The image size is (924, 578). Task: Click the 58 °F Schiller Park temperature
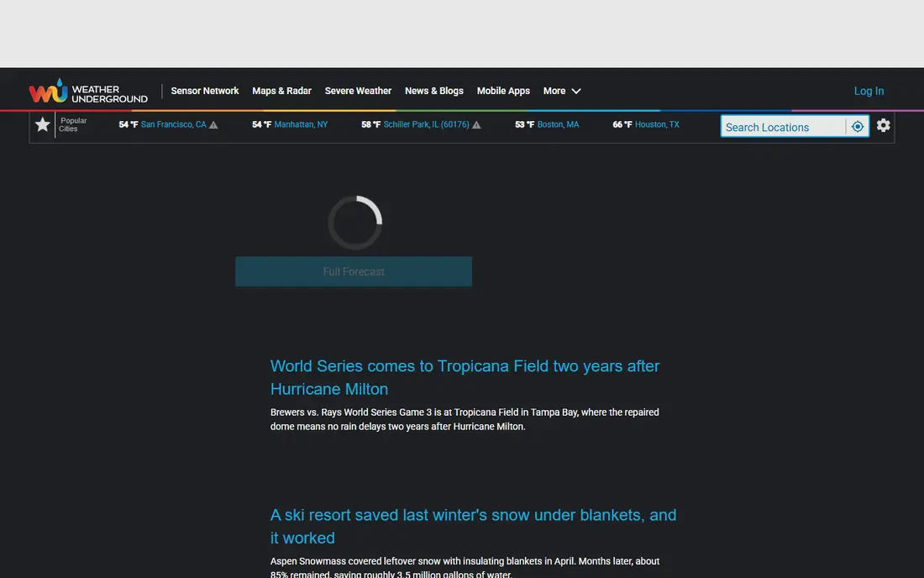(x=370, y=124)
